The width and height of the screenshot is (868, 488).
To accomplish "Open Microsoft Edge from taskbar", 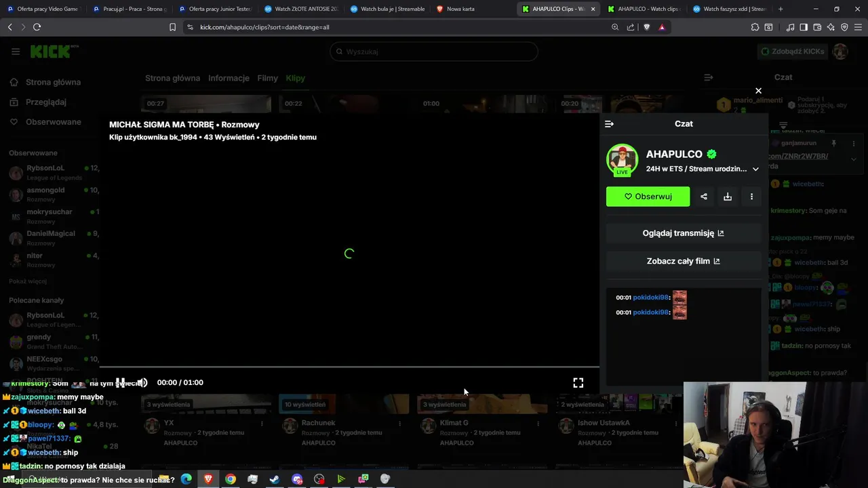I will 186,479.
